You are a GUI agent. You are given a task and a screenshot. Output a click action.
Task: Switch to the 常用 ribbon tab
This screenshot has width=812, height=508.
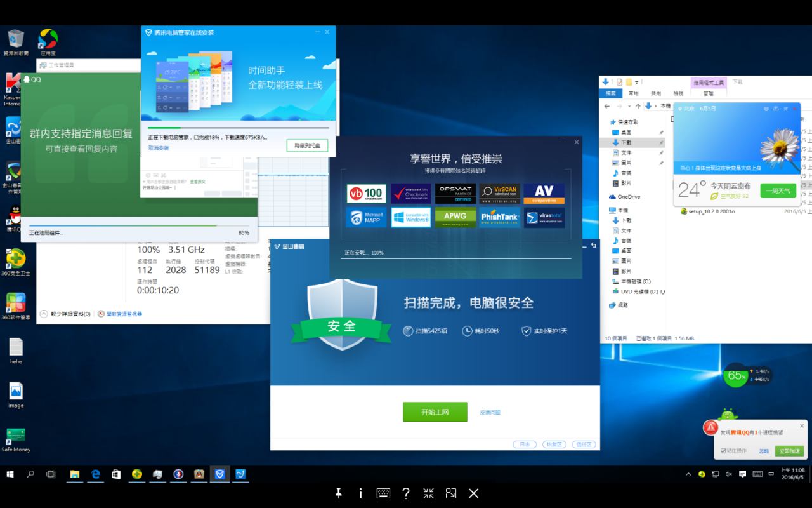[633, 93]
